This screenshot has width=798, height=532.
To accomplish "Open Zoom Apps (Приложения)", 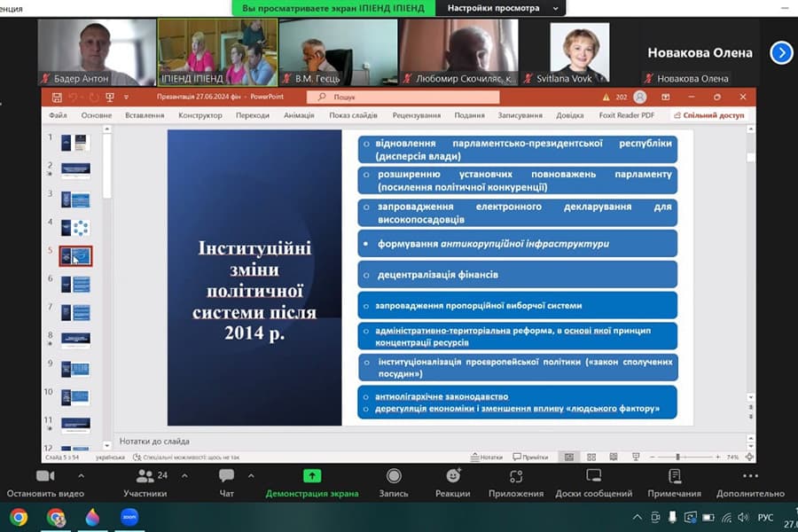I will pyautogui.click(x=515, y=481).
